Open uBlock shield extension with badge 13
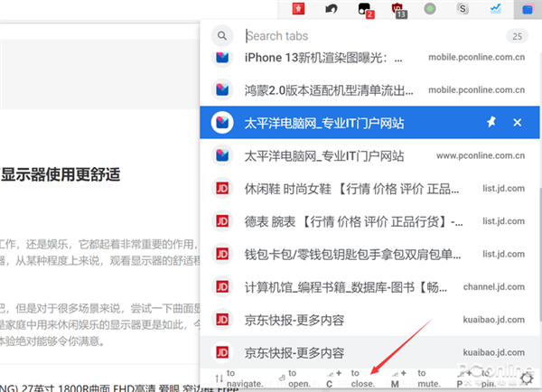 [398, 10]
